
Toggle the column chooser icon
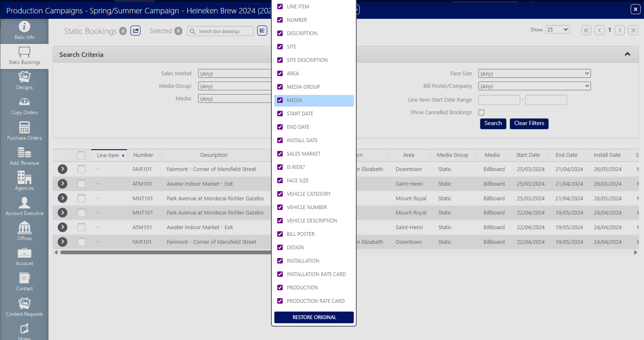tap(262, 31)
